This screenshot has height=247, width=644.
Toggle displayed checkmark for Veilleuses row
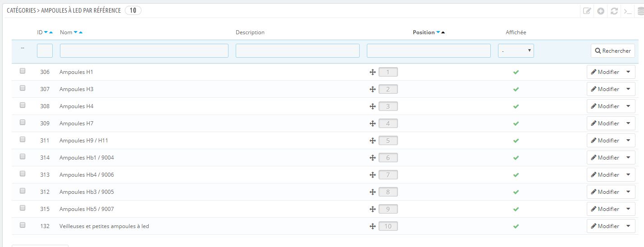click(x=516, y=226)
